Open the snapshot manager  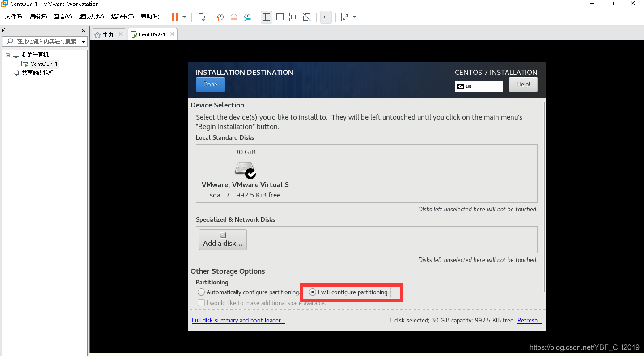[247, 17]
